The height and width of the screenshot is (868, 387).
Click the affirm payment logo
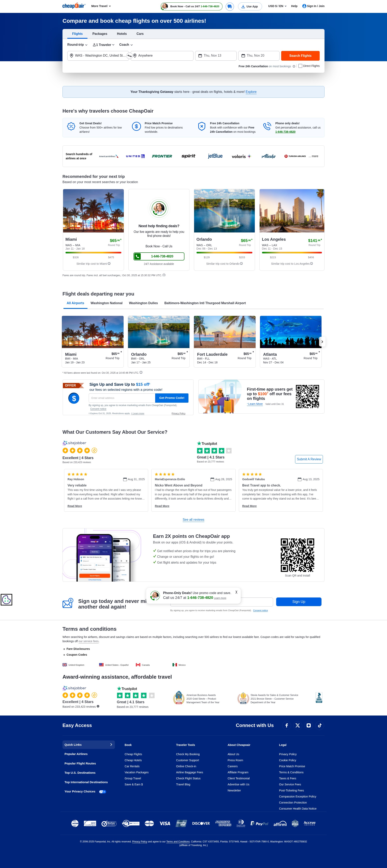tap(280, 823)
